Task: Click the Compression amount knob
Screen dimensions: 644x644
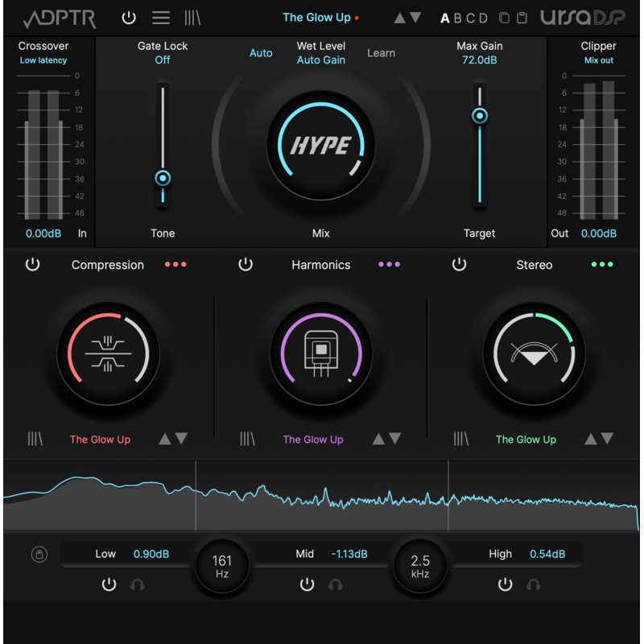Action: pos(108,353)
